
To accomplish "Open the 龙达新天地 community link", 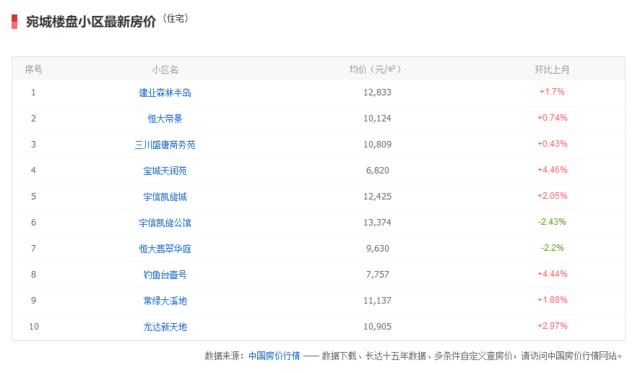I will coord(165,327).
